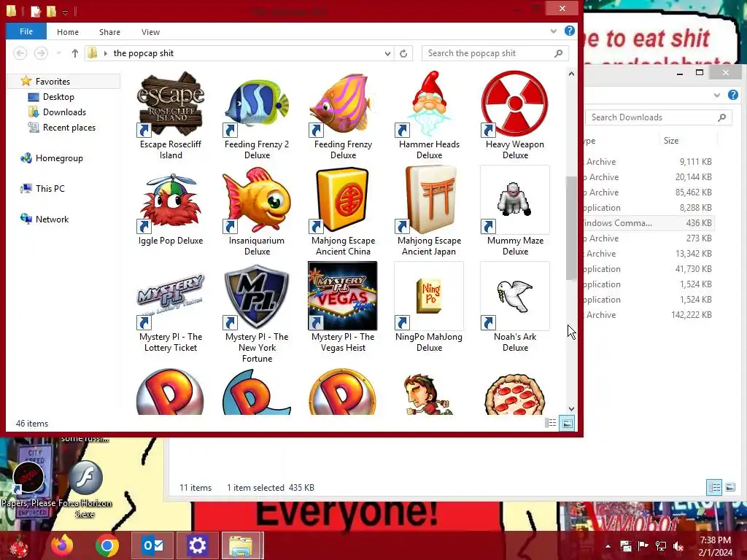Select Favorites in navigation pane

pos(53,82)
